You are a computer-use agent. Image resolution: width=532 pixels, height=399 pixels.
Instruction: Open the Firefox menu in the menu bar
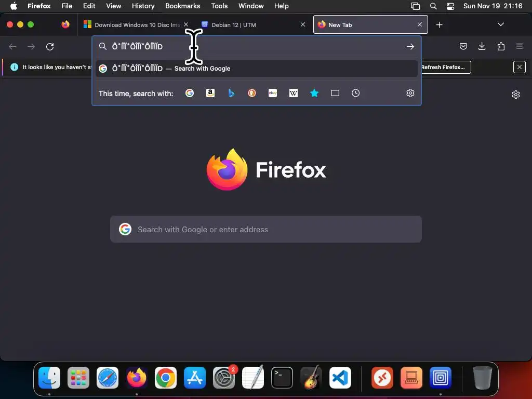39,6
